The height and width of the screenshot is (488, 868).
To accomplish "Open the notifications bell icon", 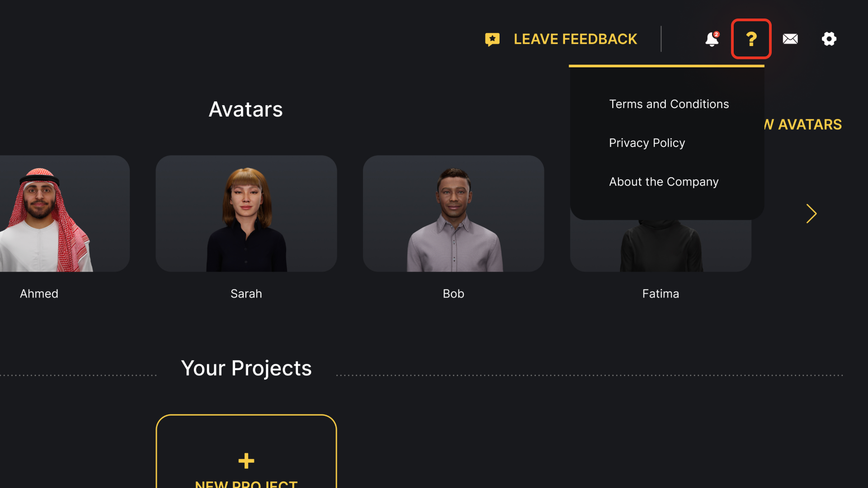I will (712, 39).
